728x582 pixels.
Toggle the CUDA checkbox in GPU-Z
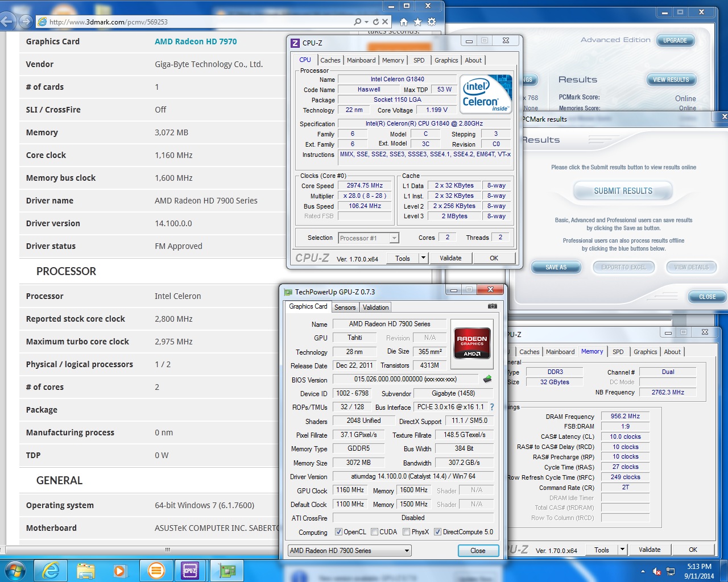click(374, 532)
